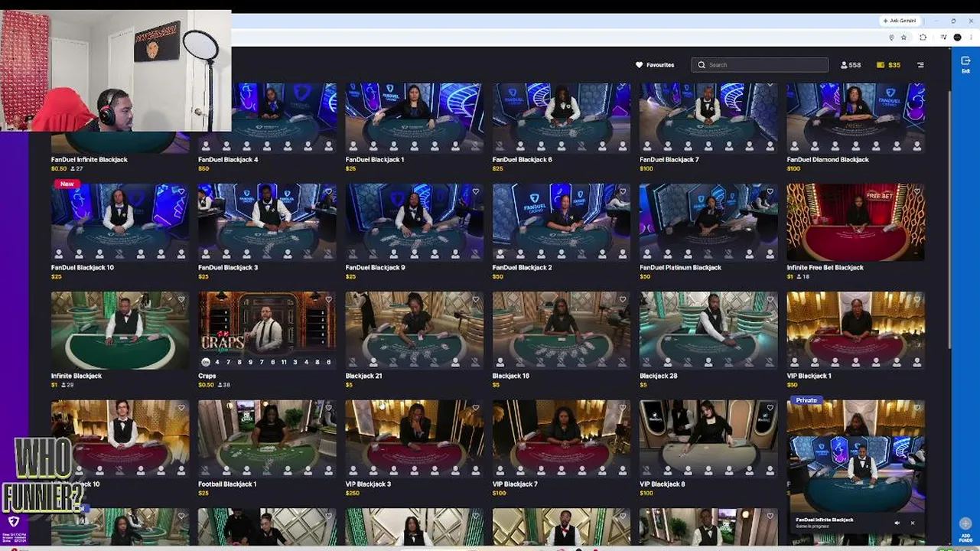This screenshot has height=551, width=980.
Task: Open the Chrome three-dot menu
Action: click(970, 37)
